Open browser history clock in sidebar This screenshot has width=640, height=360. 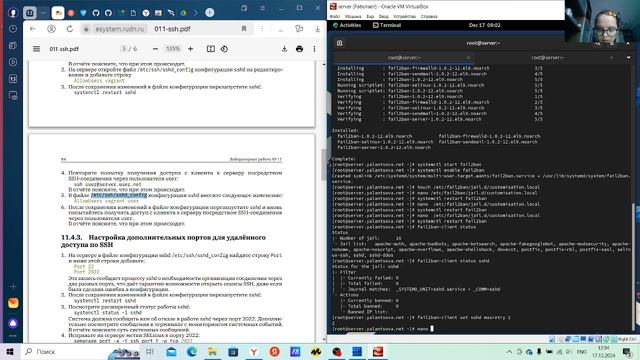click(13, 29)
